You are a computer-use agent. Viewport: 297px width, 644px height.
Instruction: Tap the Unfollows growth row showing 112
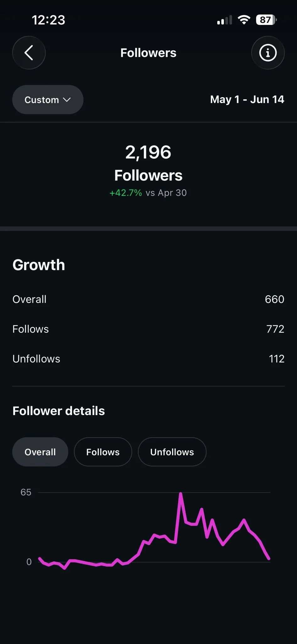tap(148, 359)
